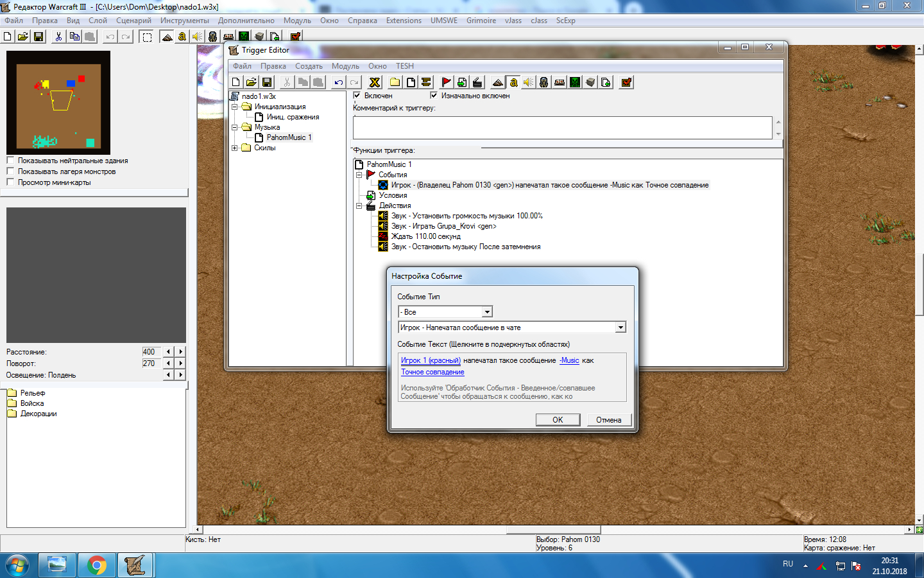The image size is (924, 578).
Task: Open the '- Все' event category dropdown
Action: pos(488,312)
